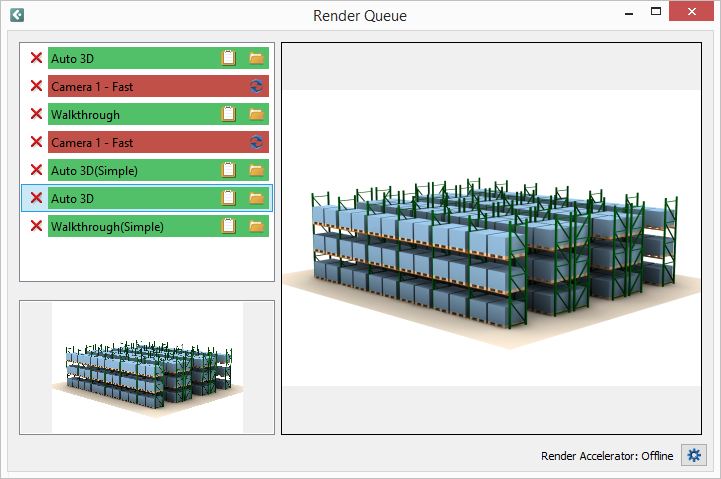The image size is (721, 479).
Task: Open the Auto 3D(Simple) output folder
Action: click(x=257, y=170)
